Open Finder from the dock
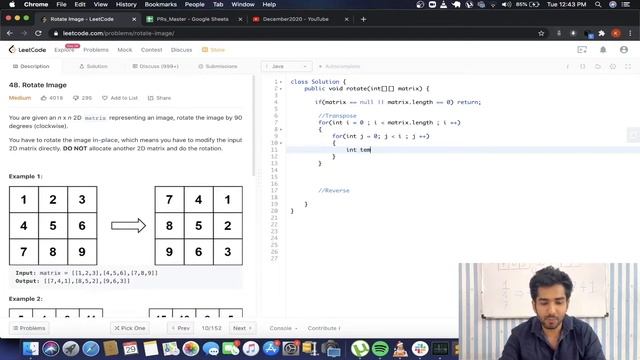Viewport: 640px width, 360px height. point(31,349)
